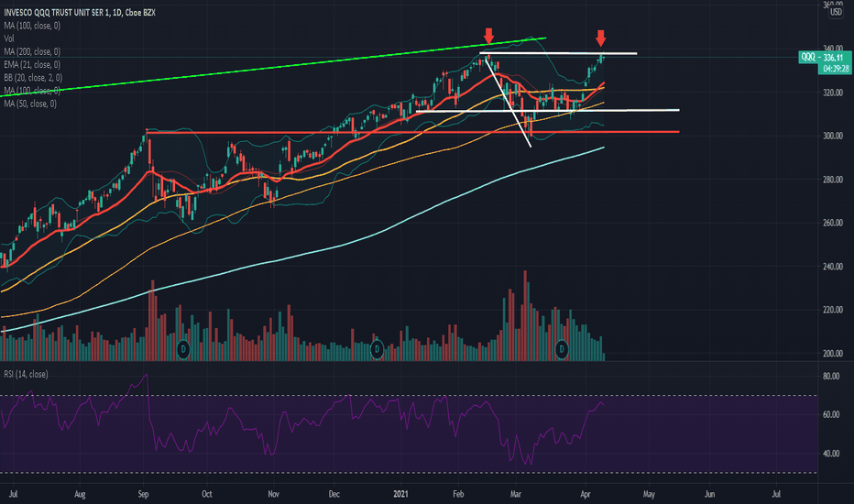Select the MA (200, close, 0) indicator label
This screenshot has height=504, width=854.
[32, 51]
